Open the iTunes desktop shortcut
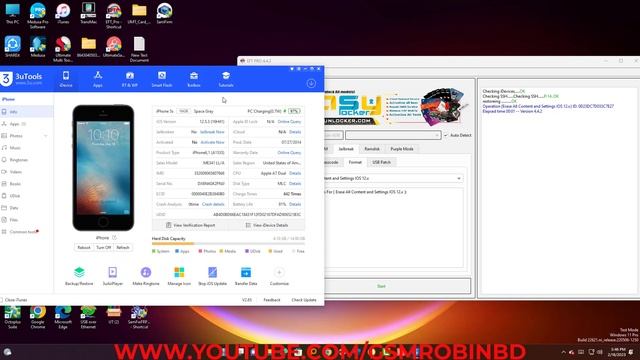The height and width of the screenshot is (360, 640). [63, 13]
